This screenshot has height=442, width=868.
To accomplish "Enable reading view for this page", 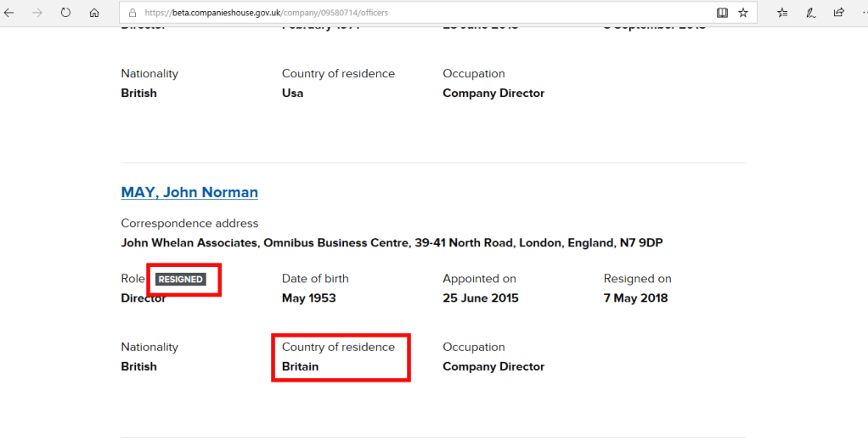I will [722, 13].
